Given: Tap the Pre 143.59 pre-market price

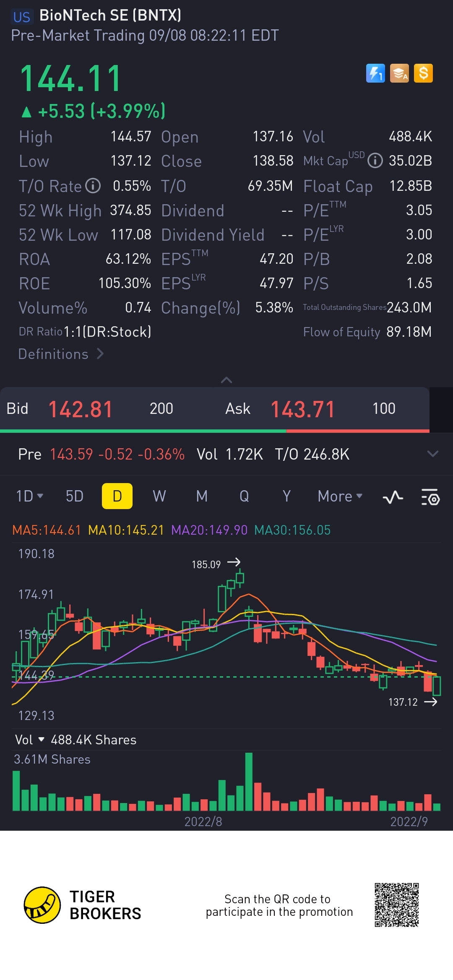Looking at the screenshot, I should click(x=71, y=454).
